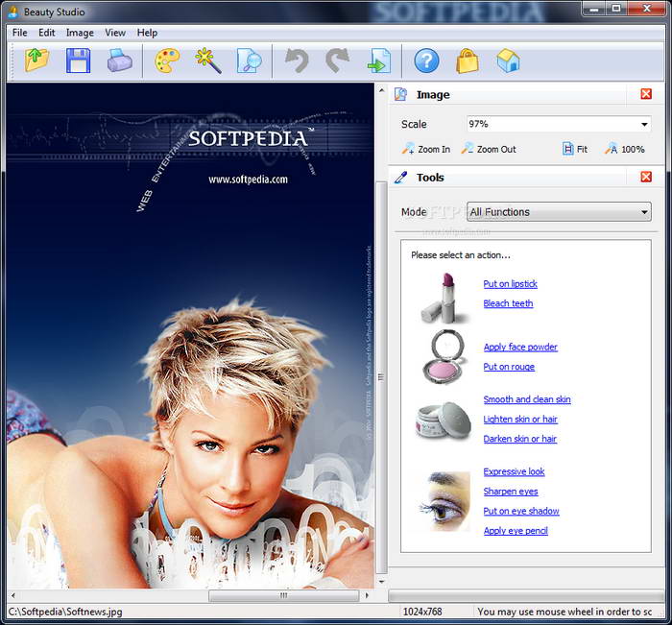The height and width of the screenshot is (625, 672).
Task: Open the Image menu
Action: pos(80,33)
